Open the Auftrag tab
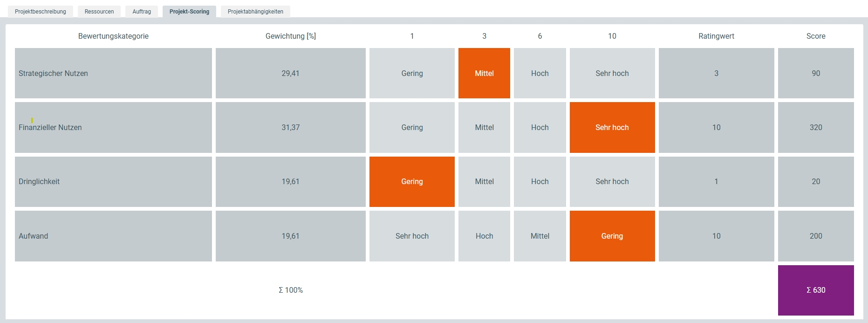Image resolution: width=868 pixels, height=323 pixels. tap(142, 12)
